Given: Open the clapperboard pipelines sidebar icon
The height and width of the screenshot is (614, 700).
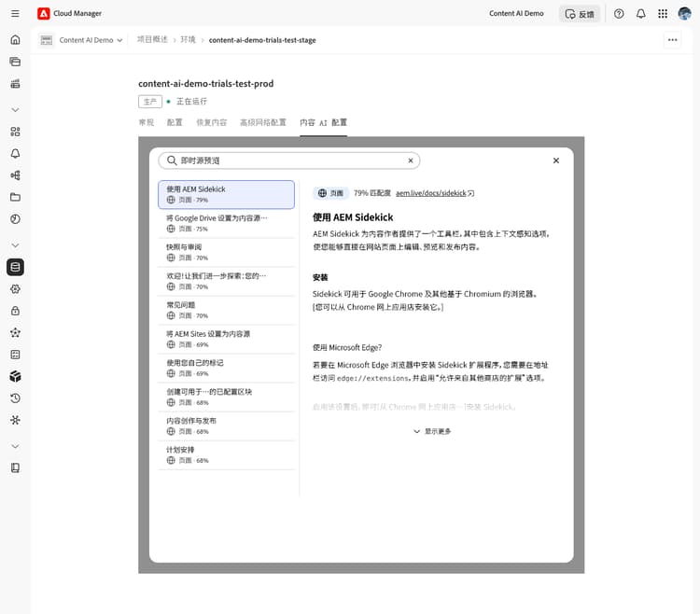Looking at the screenshot, I should [15, 83].
